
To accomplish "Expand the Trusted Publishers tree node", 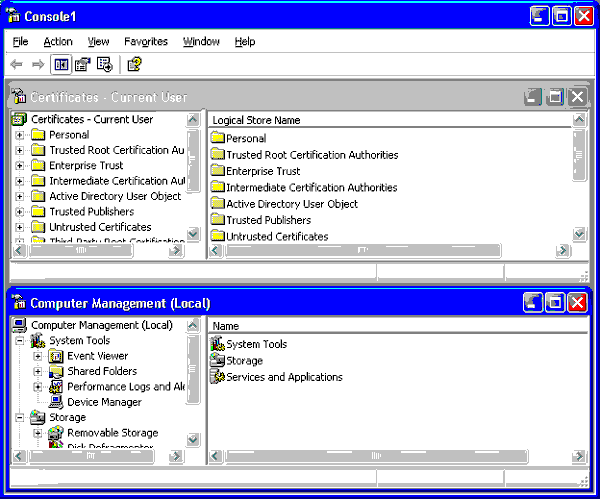I will pyautogui.click(x=20, y=212).
